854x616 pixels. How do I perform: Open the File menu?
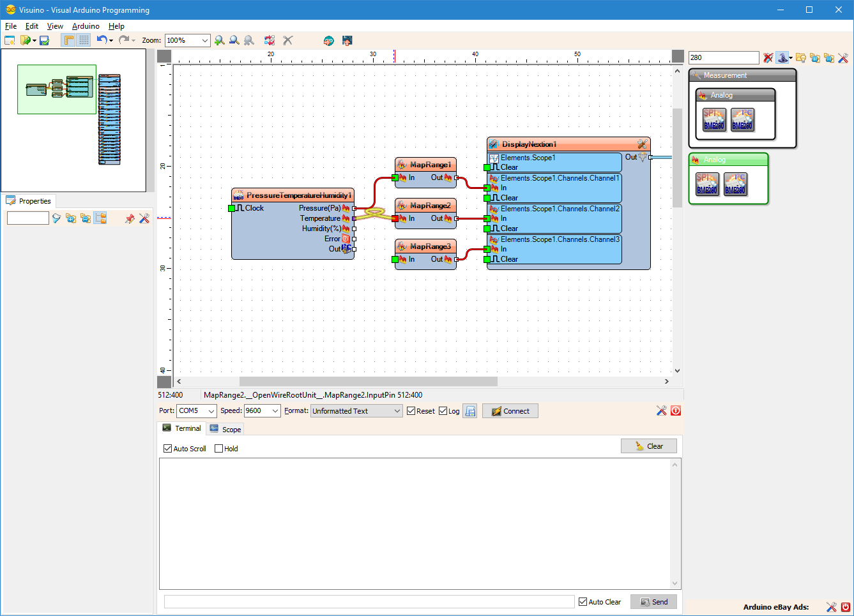click(11, 26)
